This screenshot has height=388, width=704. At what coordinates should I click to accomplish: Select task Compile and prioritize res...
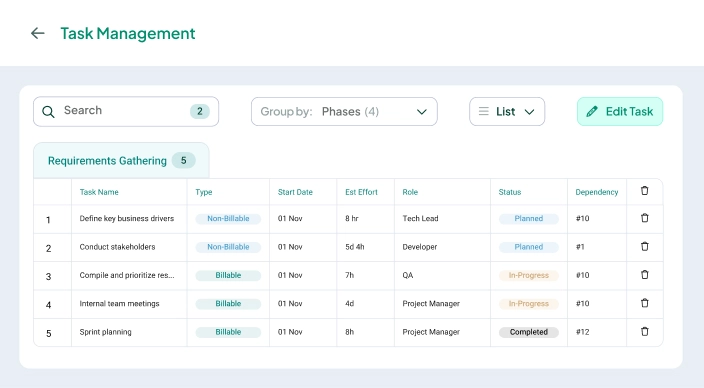pyautogui.click(x=127, y=275)
